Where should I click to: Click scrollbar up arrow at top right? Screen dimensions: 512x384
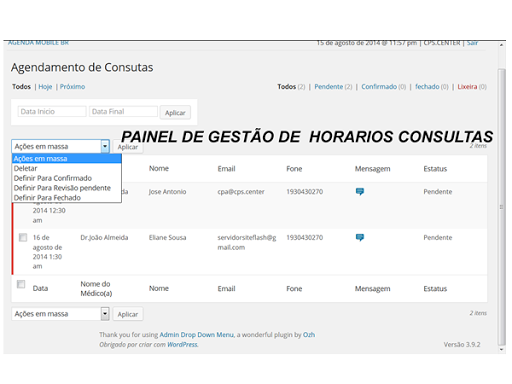(x=501, y=45)
